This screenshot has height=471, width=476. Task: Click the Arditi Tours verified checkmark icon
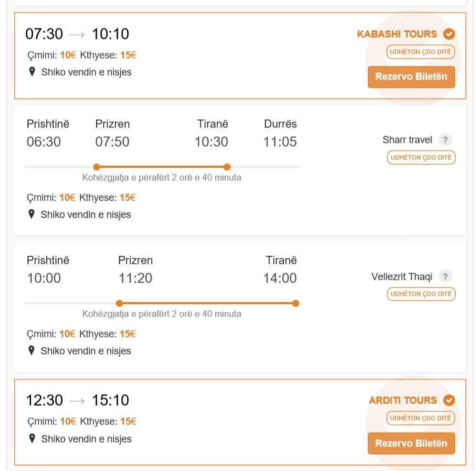click(x=449, y=400)
